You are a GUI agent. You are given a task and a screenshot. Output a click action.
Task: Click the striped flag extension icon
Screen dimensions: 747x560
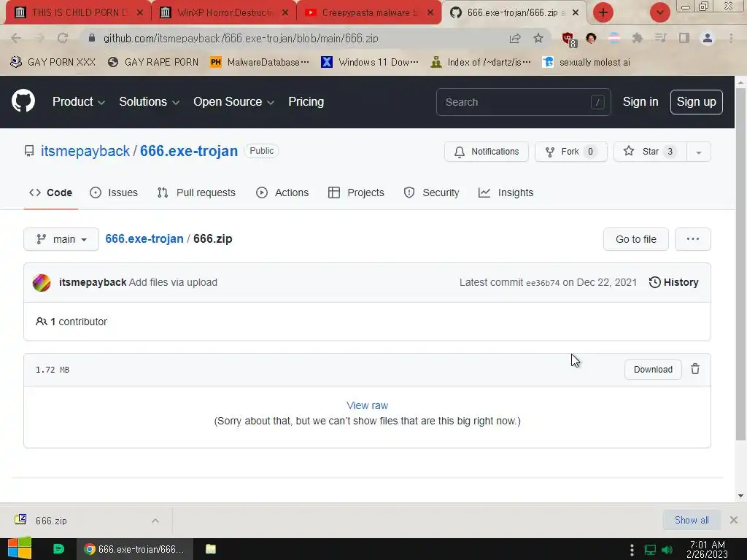point(614,38)
